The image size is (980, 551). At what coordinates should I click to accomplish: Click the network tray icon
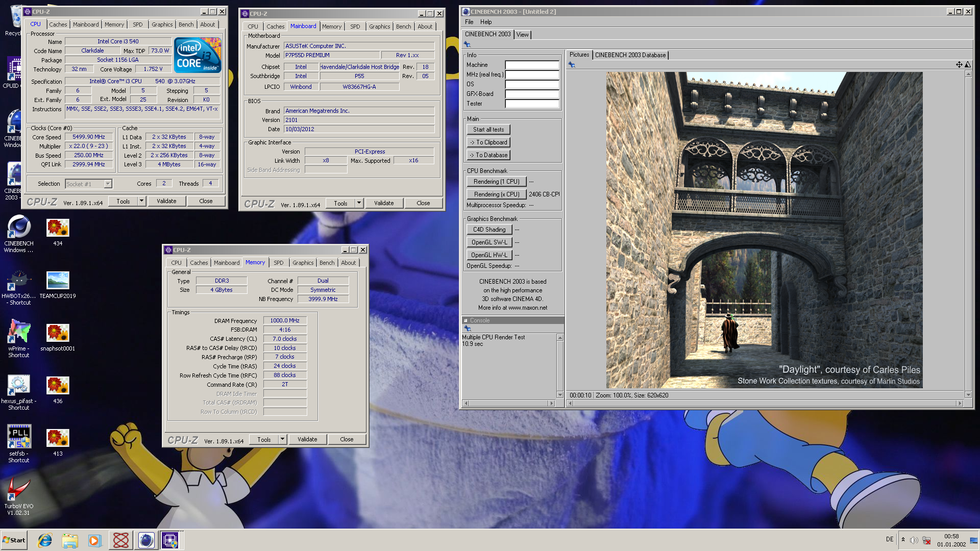tap(926, 540)
